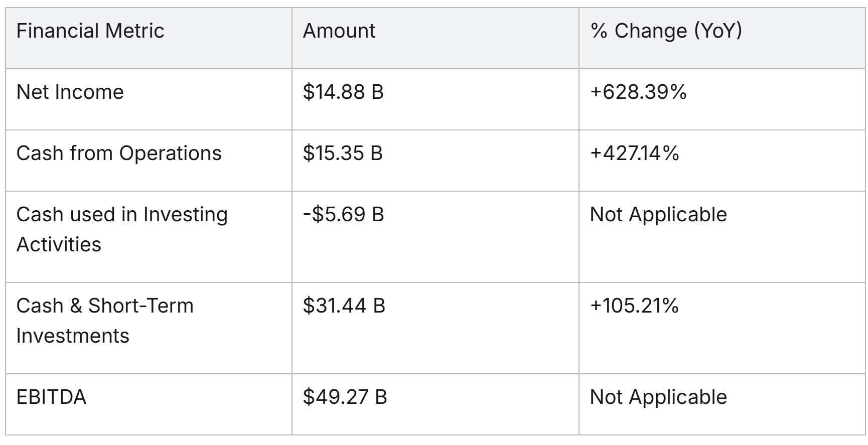
Task: Select Not Applicable in the Investing Activities row
Action: coord(658,215)
